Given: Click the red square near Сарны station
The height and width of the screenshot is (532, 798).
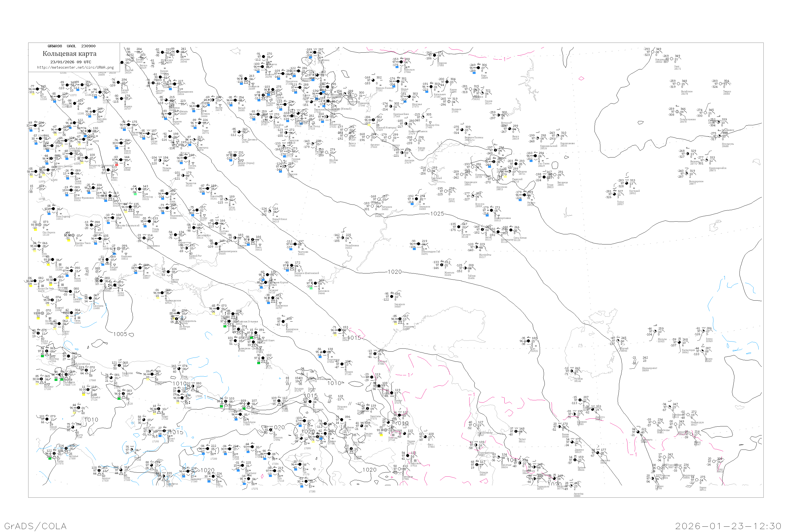Looking at the screenshot, I should click(x=117, y=165).
